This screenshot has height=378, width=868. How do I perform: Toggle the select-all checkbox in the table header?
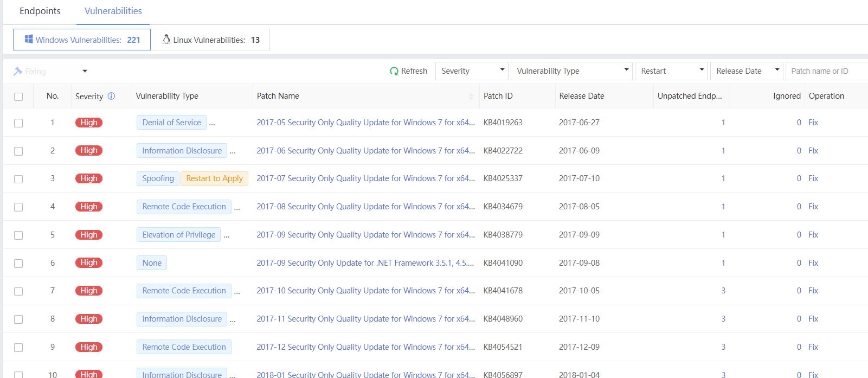pos(18,97)
